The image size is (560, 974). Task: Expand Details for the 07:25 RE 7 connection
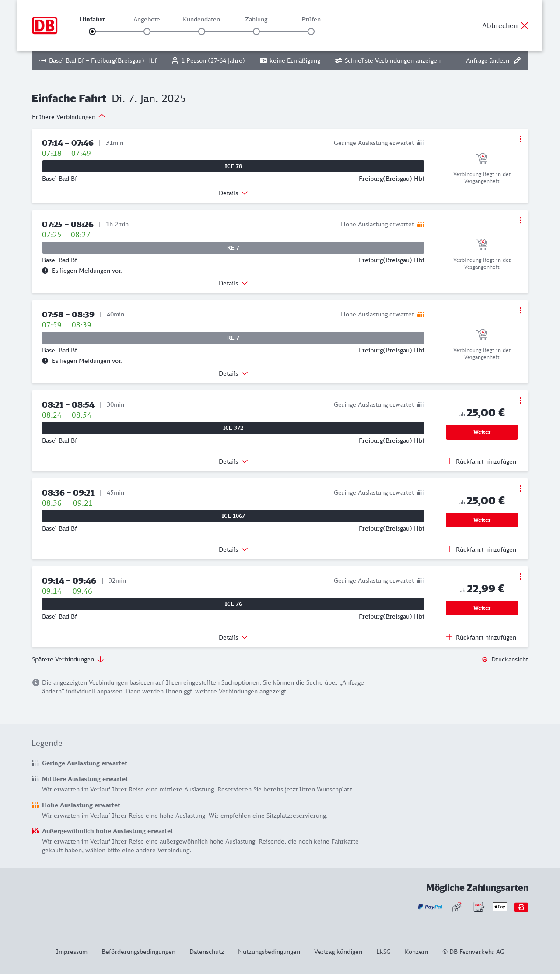pyautogui.click(x=233, y=283)
